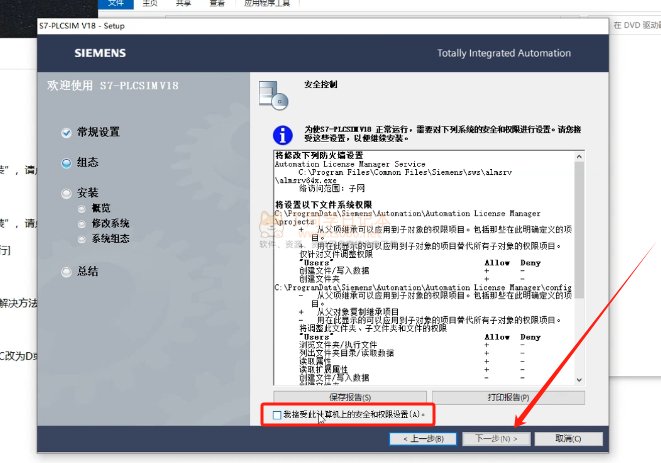Open the 文件 tab in Explorer window
This screenshot has height=463, width=661.
tap(116, 3)
